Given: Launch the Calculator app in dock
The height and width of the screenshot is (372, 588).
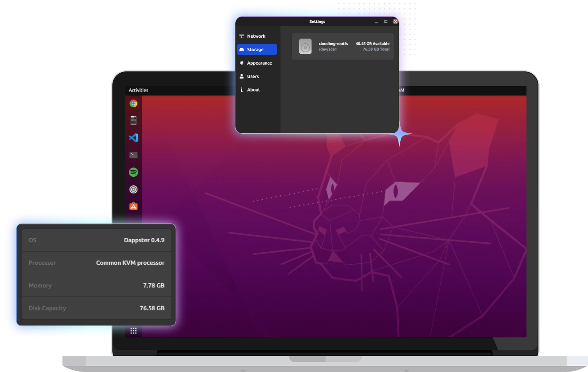Looking at the screenshot, I should [x=133, y=121].
